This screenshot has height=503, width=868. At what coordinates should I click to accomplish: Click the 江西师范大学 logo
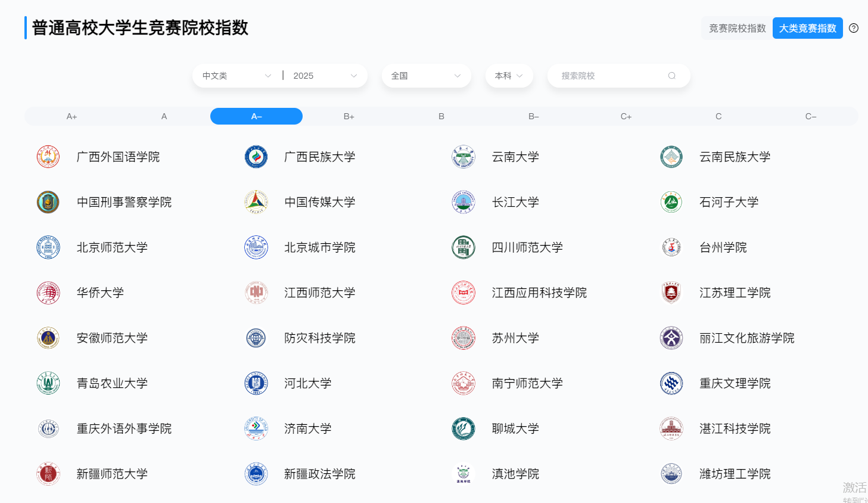256,293
